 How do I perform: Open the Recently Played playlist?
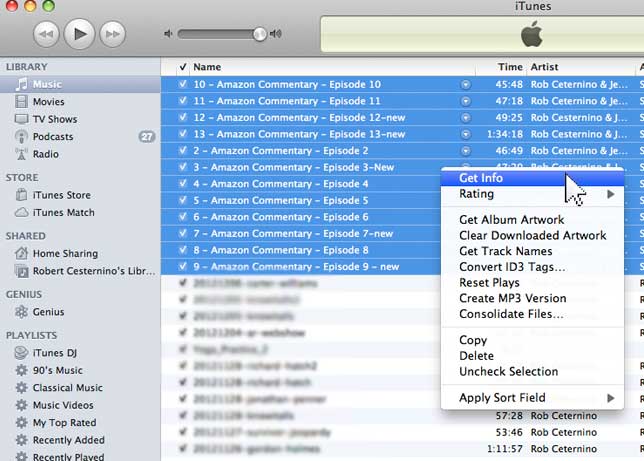(80, 456)
